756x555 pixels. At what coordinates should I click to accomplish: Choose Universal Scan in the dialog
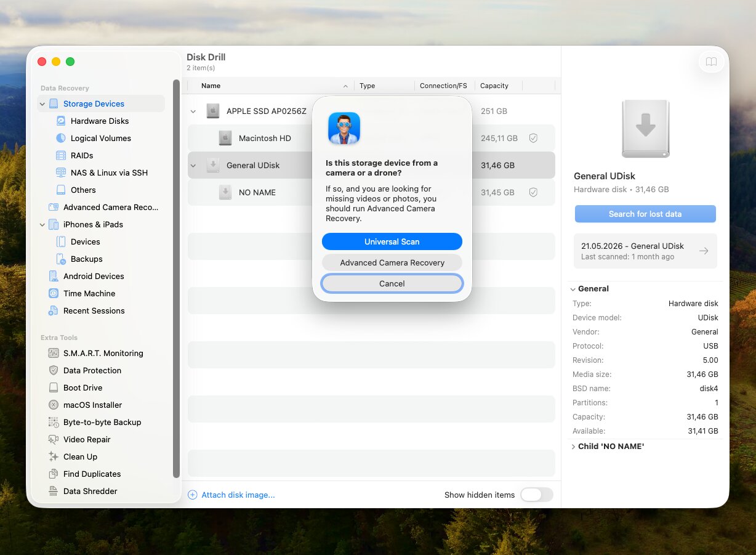point(392,241)
